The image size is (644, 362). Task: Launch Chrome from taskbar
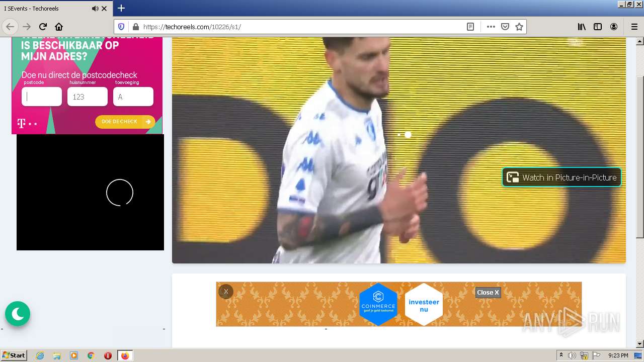(91, 355)
